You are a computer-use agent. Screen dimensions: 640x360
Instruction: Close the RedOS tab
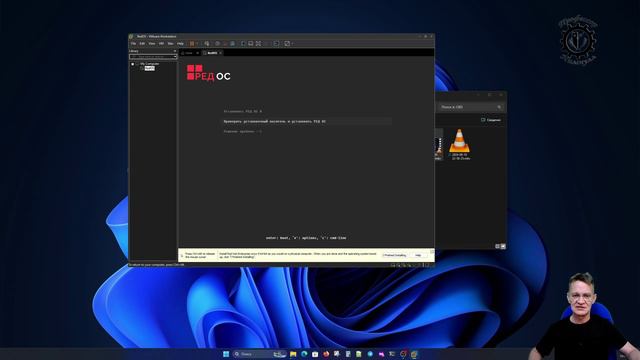[221, 53]
